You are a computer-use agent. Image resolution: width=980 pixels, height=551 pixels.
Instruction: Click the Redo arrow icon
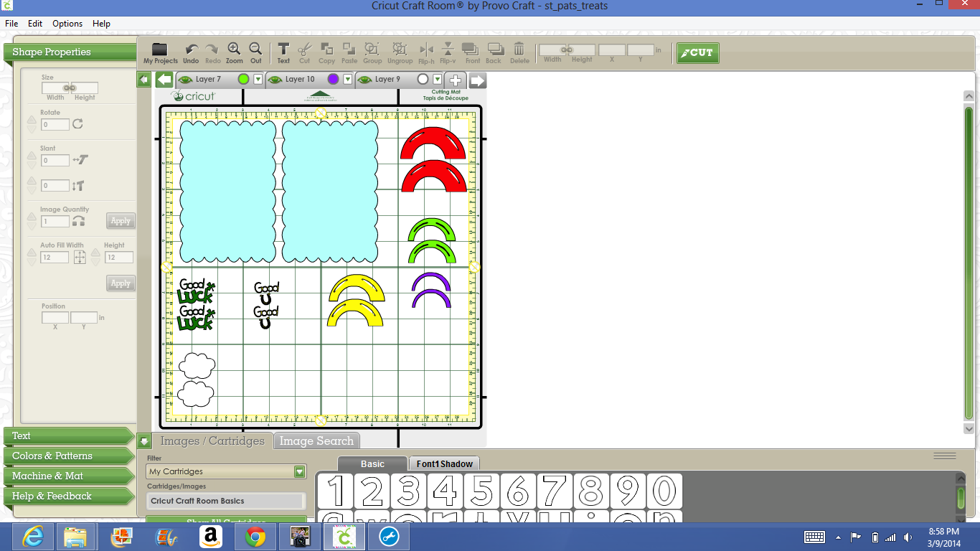(212, 49)
